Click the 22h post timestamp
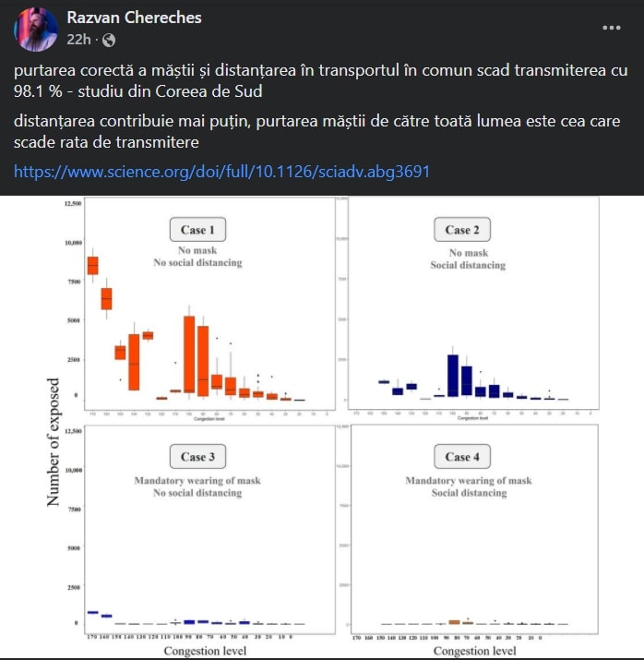The image size is (644, 660). pyautogui.click(x=79, y=40)
